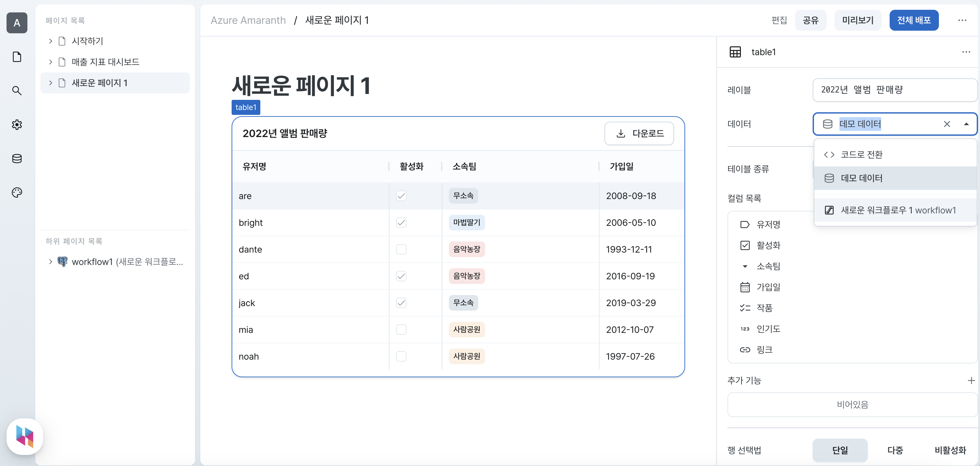
Task: Select 다중 row selection mode
Action: [895, 450]
